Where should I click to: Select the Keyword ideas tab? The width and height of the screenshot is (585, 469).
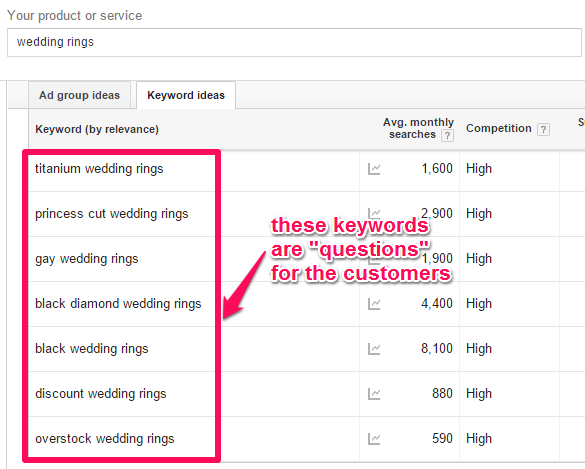pos(186,95)
